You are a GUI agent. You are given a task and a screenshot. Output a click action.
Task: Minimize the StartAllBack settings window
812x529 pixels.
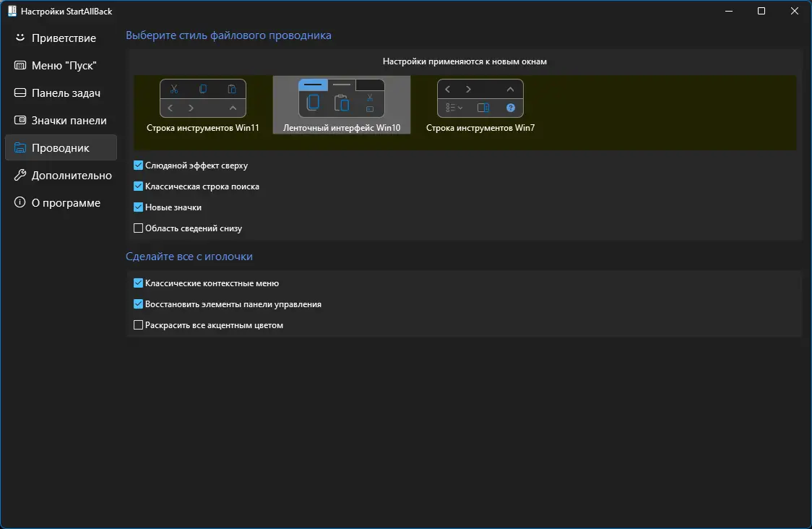point(729,11)
